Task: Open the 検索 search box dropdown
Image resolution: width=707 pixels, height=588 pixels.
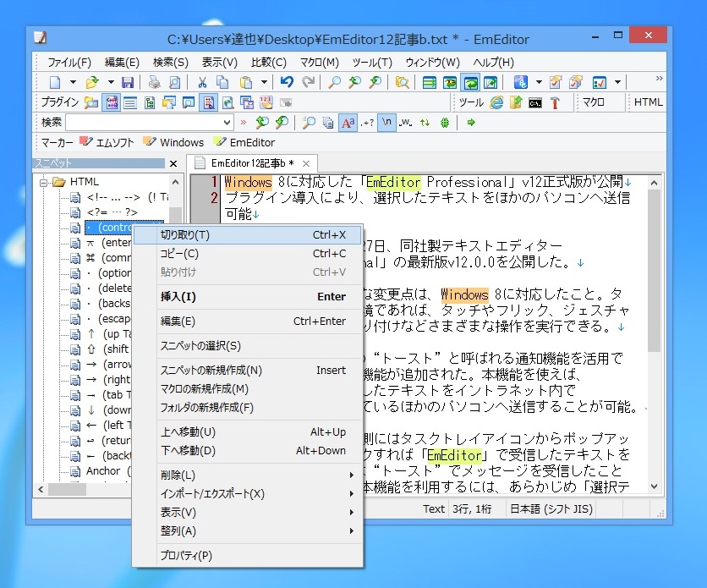Action: [227, 122]
